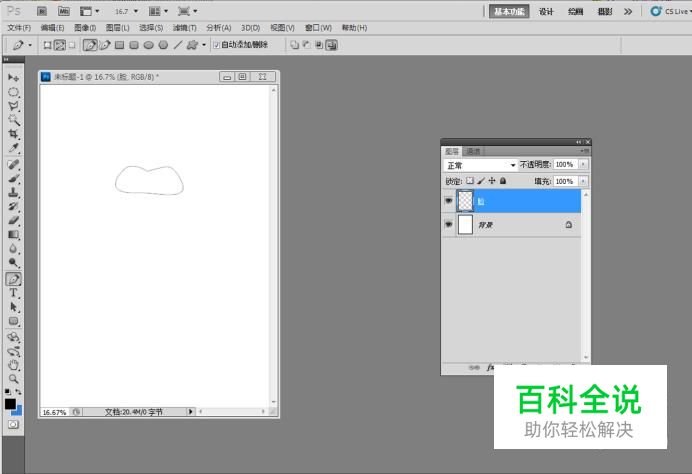Select the History Brush tool
This screenshot has height=474, width=692.
click(13, 207)
